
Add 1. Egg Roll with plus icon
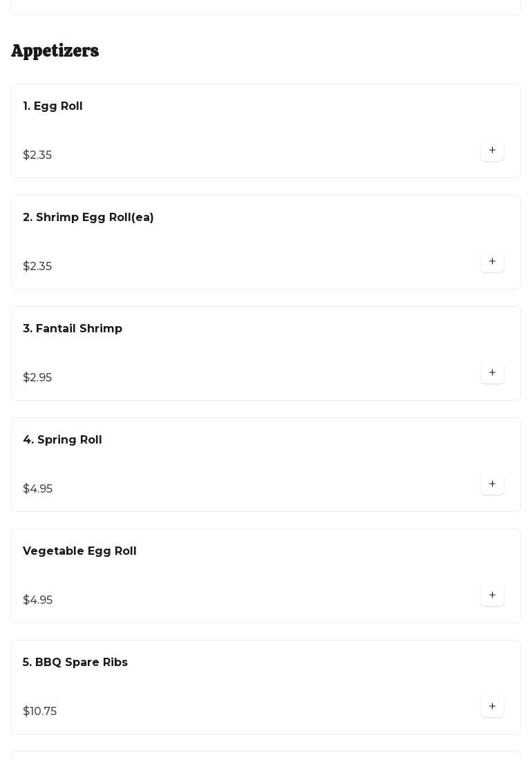(x=492, y=151)
